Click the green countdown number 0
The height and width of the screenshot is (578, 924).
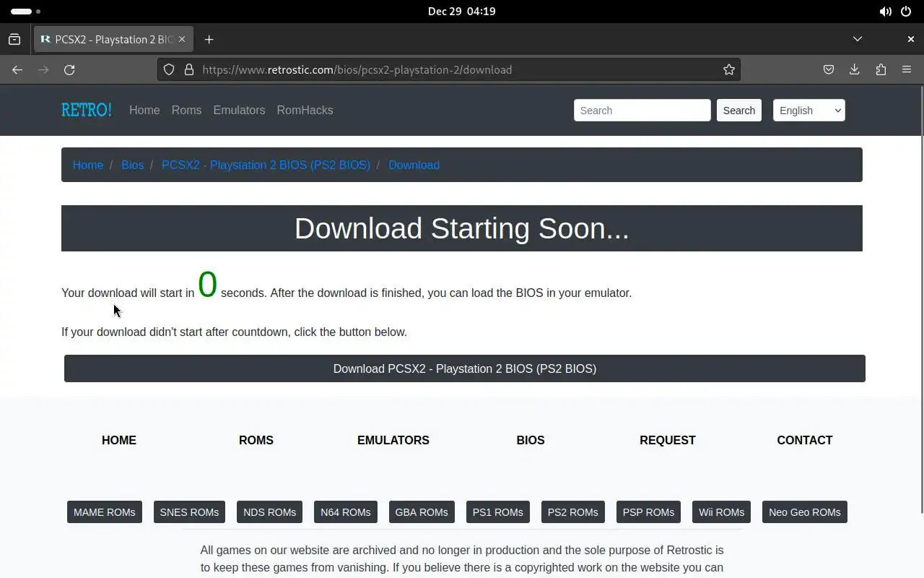[x=208, y=285]
